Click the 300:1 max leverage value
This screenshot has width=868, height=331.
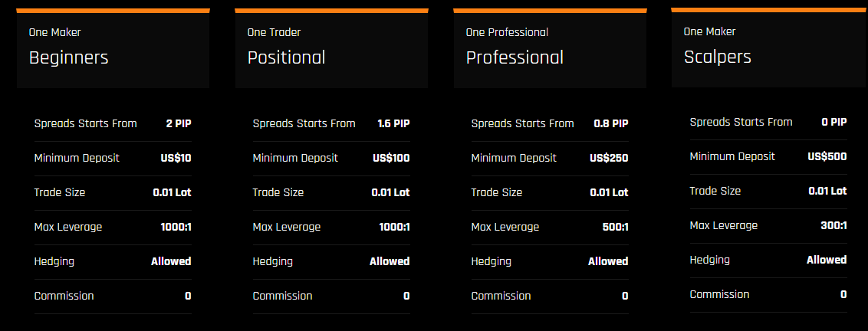[x=833, y=225]
